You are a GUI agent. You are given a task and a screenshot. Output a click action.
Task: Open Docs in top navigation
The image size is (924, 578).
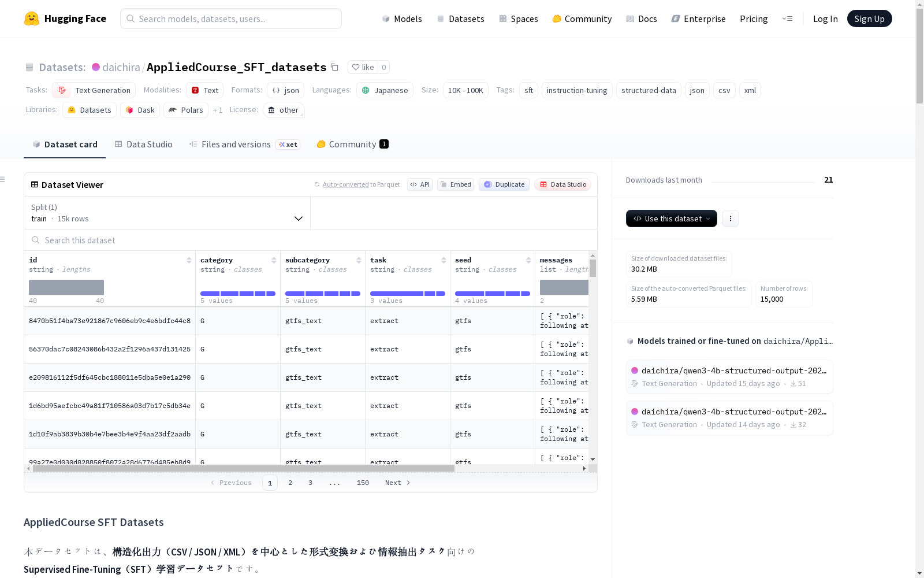[642, 18]
